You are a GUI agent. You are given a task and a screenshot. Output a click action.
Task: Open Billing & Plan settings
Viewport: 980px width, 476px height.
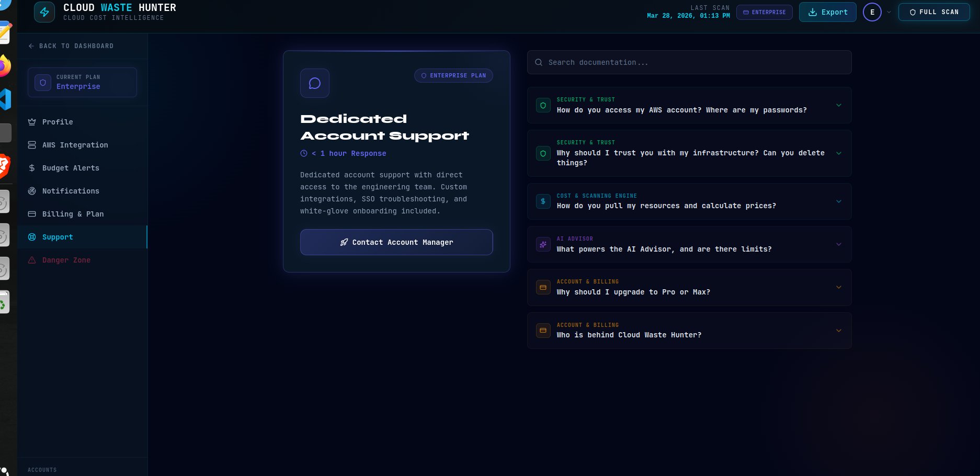83,214
